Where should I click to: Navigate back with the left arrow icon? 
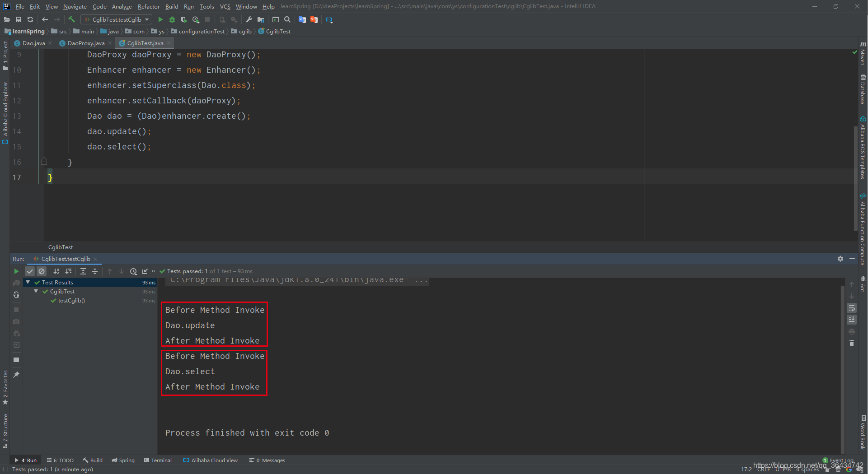45,19
